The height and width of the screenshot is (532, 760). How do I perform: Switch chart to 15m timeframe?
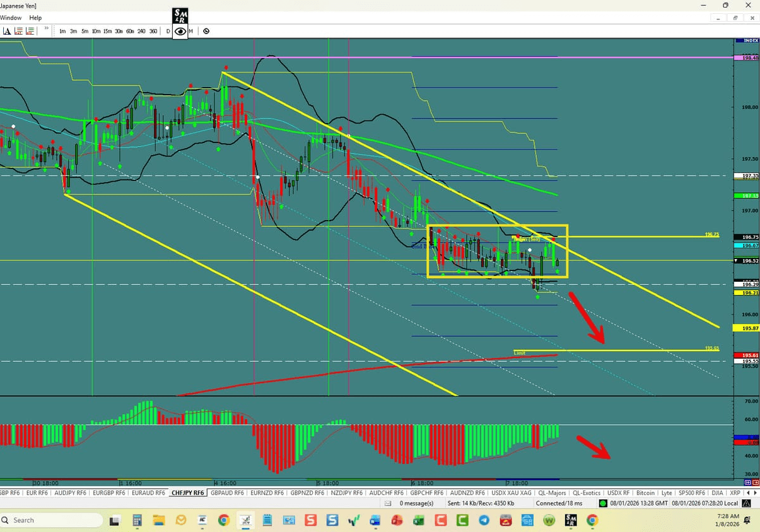(107, 31)
